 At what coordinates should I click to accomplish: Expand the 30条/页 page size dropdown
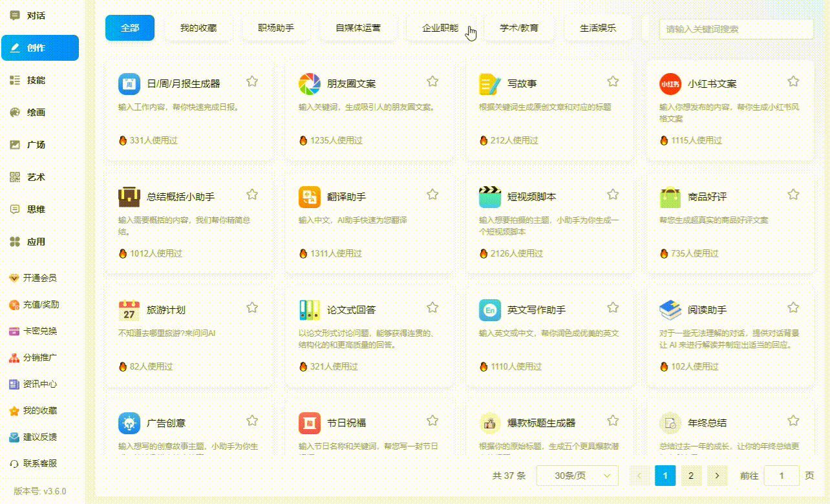point(577,476)
